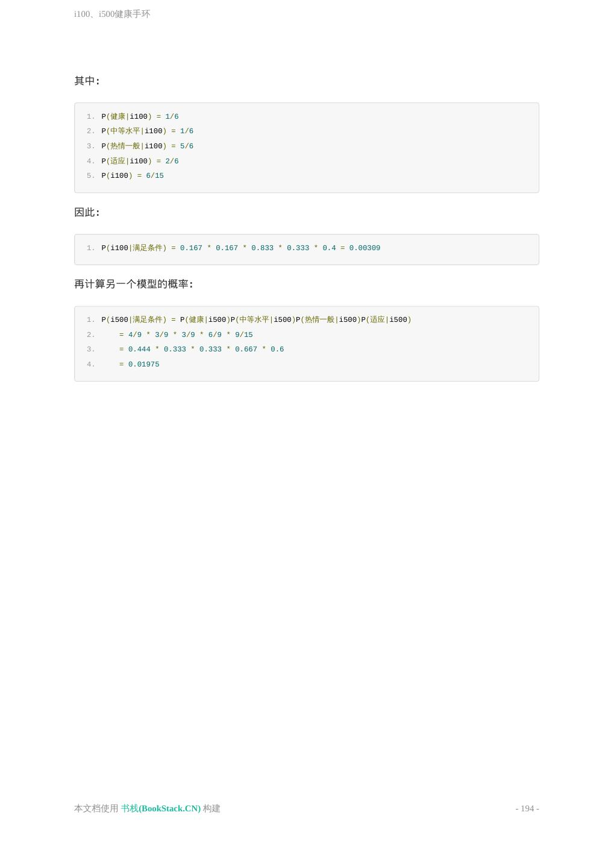Click the line starting '= 0.444 * 0.333'
The width and height of the screenshot is (614, 868).
(x=201, y=349)
